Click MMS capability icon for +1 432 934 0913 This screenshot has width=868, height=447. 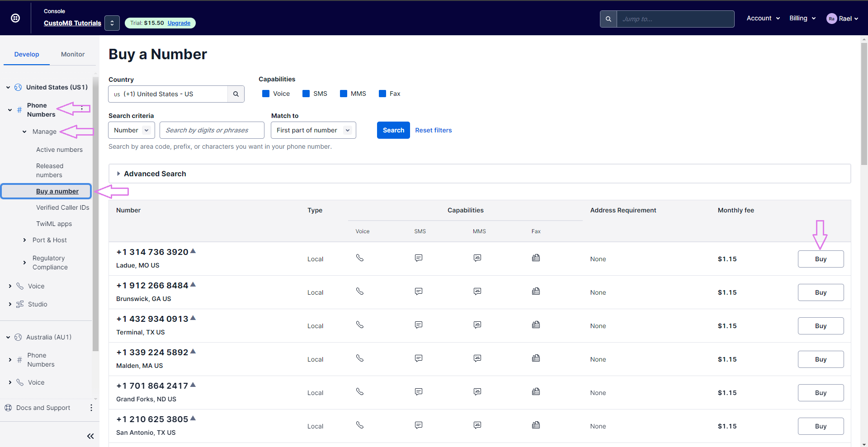click(477, 325)
